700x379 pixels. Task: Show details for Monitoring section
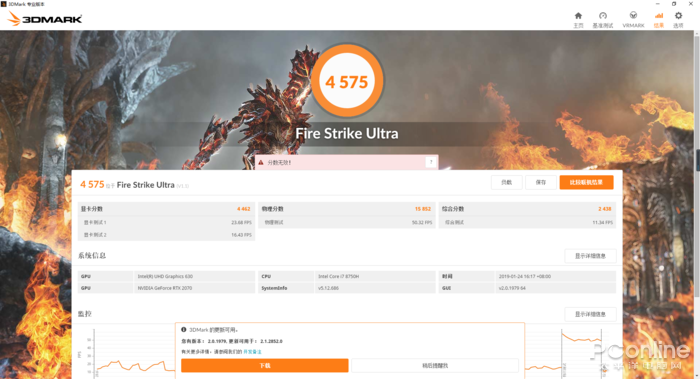(590, 314)
